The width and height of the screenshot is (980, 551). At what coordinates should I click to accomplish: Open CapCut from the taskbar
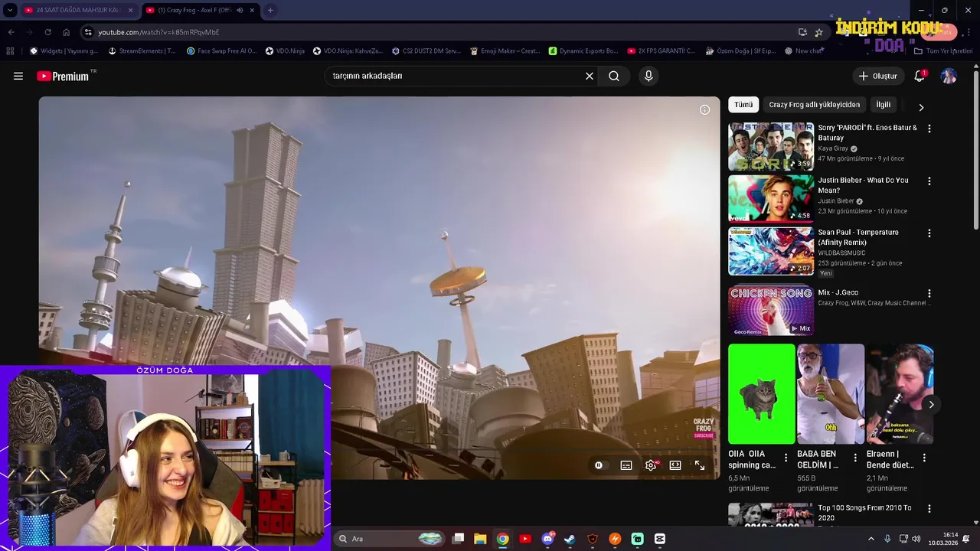pyautogui.click(x=660, y=539)
